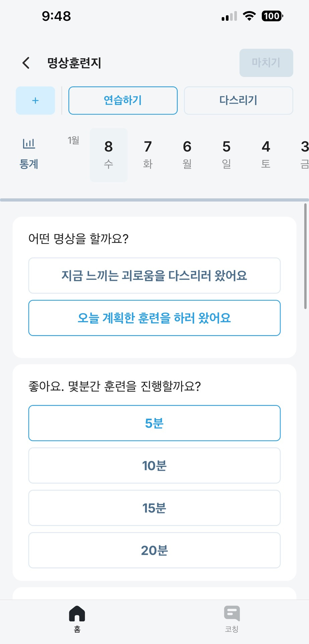Select the 5분 duration option
309x644 pixels.
click(154, 423)
